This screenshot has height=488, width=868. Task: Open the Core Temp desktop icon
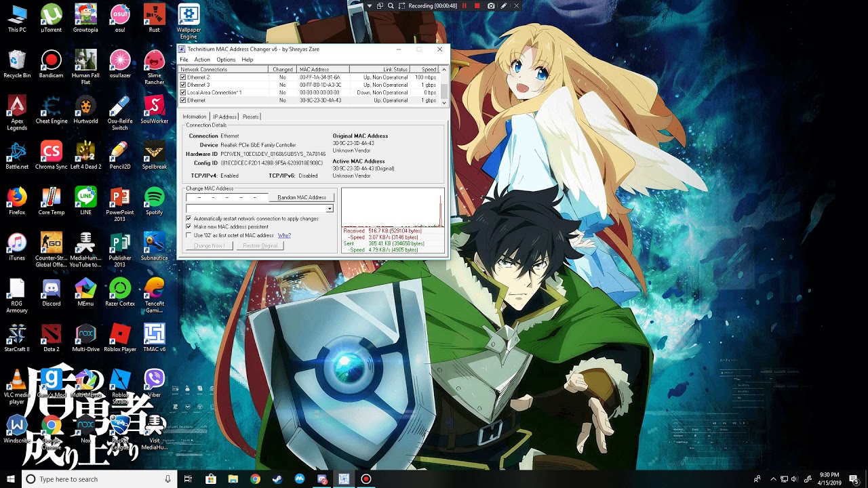pyautogui.click(x=52, y=201)
